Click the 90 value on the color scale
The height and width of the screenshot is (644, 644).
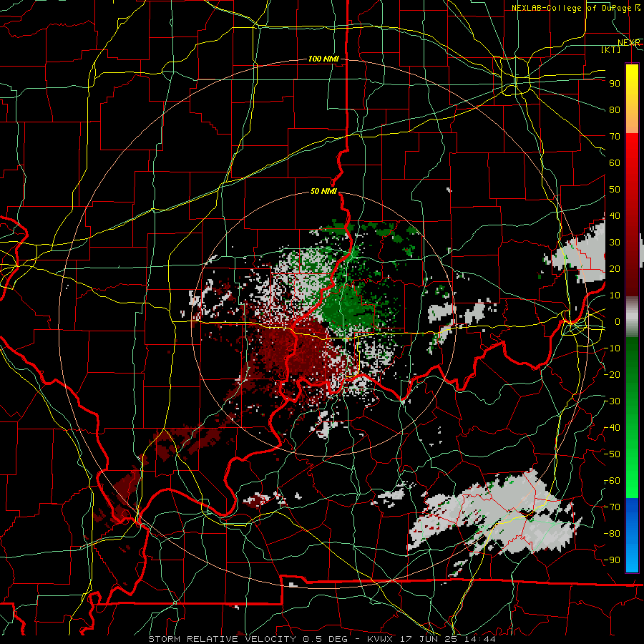615,84
